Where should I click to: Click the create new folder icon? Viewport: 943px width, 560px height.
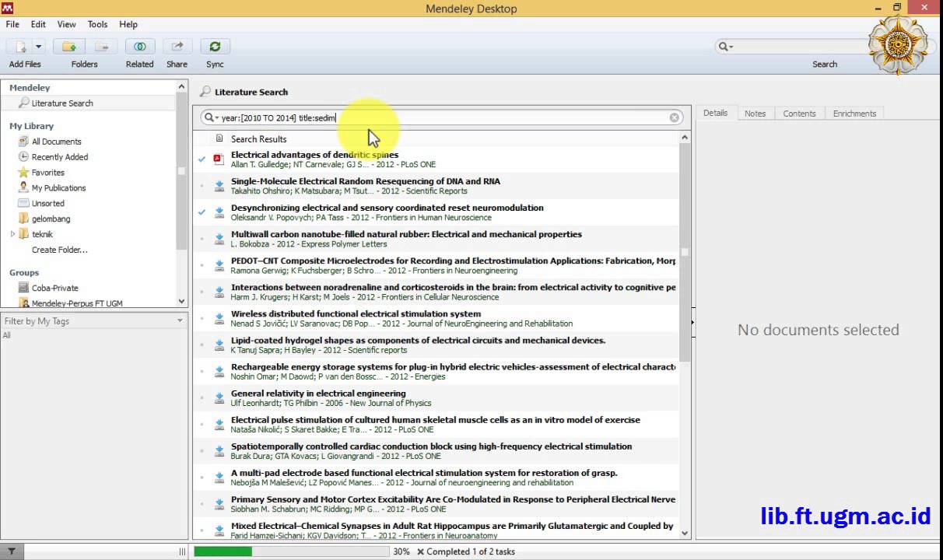coord(69,47)
